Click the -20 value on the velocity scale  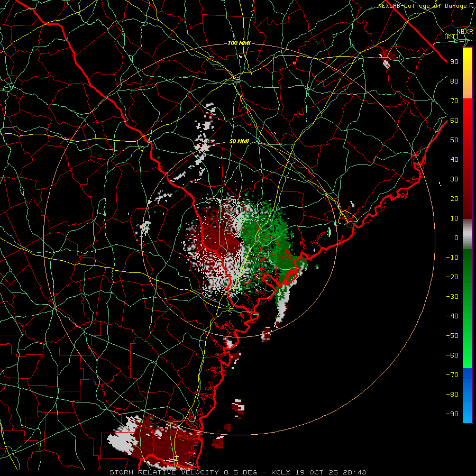tap(452, 277)
